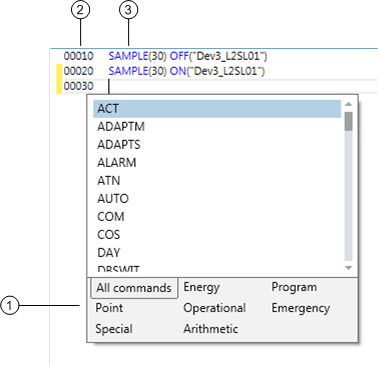This screenshot has height=366, width=379.
Task: Pick the ADAPTS command entry
Action: click(x=217, y=145)
